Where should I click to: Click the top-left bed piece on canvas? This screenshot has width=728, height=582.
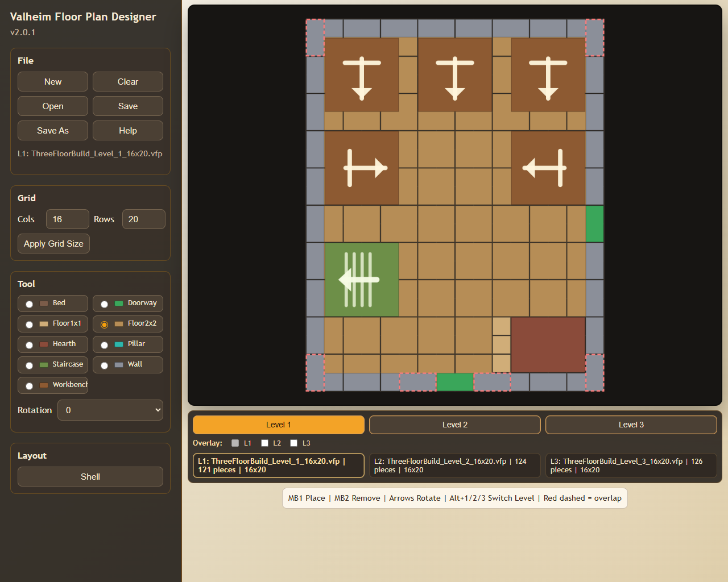(362, 75)
